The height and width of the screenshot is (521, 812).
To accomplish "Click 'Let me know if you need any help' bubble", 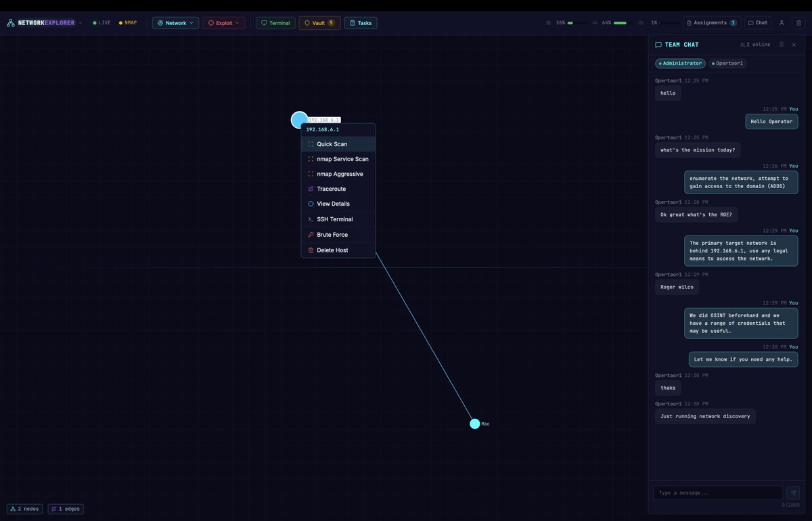I will coord(743,359).
